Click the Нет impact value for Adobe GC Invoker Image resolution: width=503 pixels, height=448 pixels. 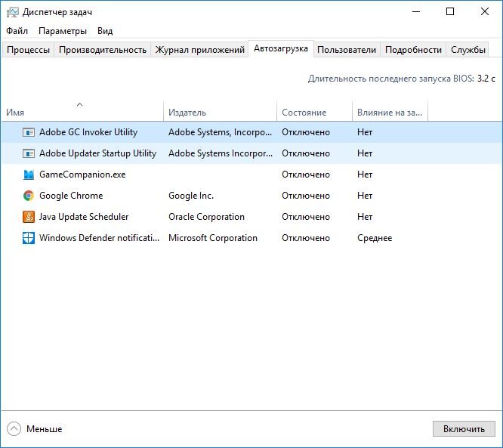(365, 132)
